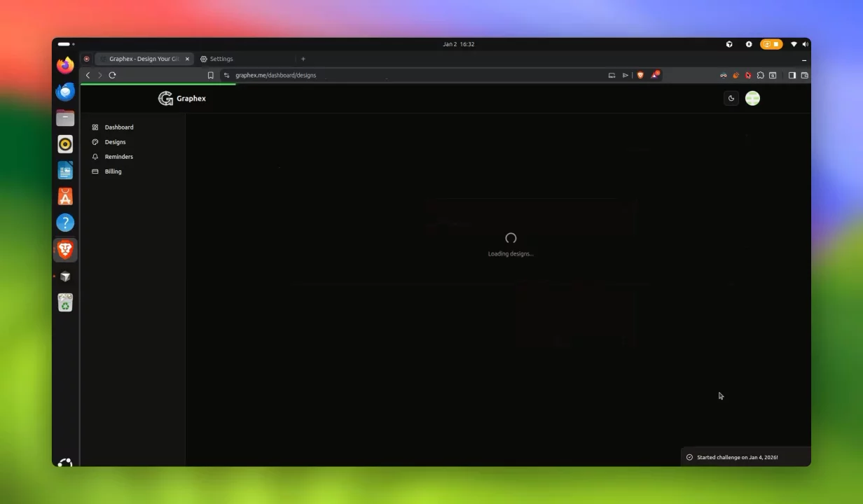Go forward in browser history
This screenshot has height=504, width=863.
click(99, 75)
